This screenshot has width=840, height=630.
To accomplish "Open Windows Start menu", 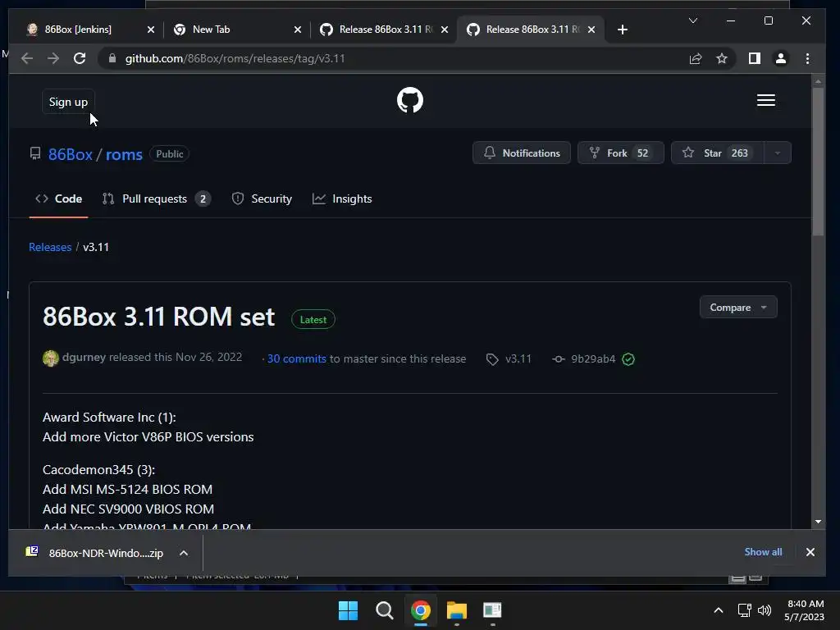I will point(348,610).
